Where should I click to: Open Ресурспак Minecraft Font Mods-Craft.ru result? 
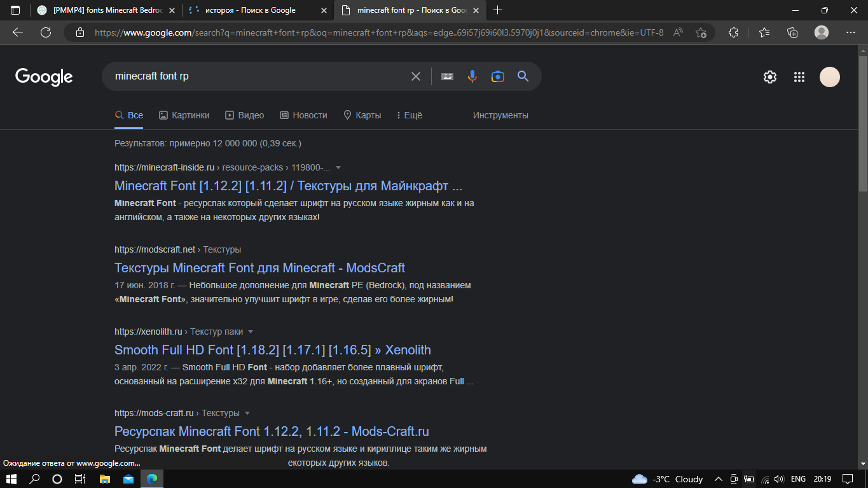272,431
